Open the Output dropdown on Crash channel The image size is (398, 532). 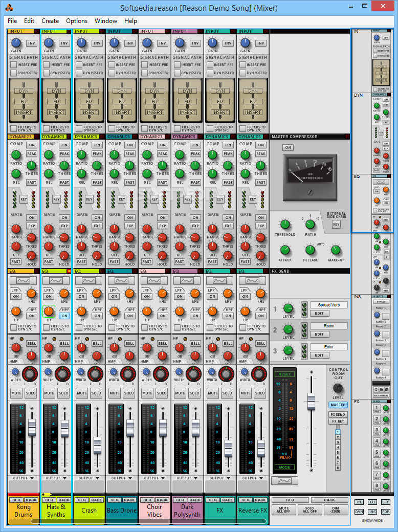coord(89,478)
